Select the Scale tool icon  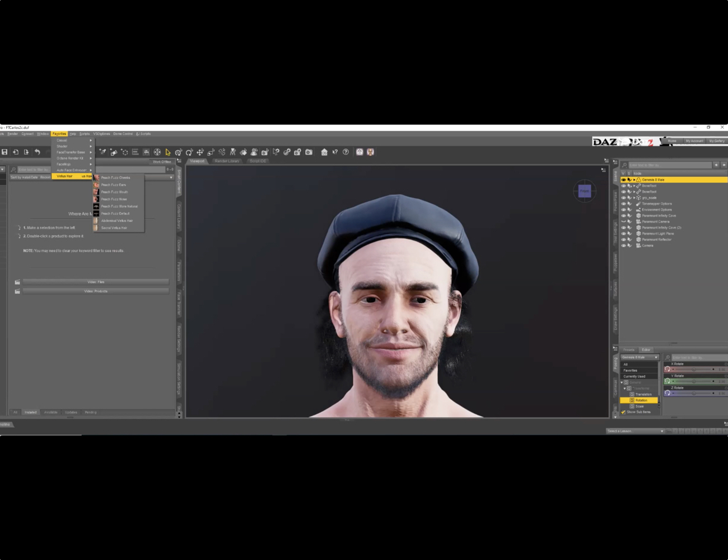click(x=211, y=152)
